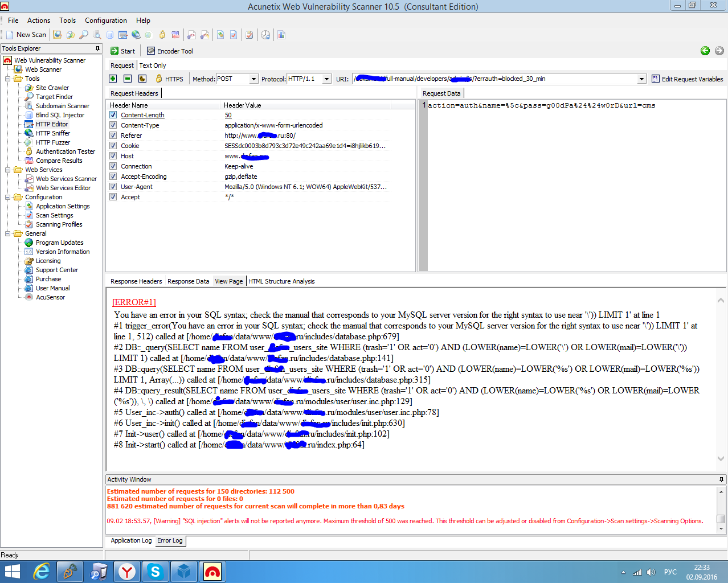728x583 pixels.
Task: Click the green back navigation arrow
Action: pyautogui.click(x=705, y=51)
